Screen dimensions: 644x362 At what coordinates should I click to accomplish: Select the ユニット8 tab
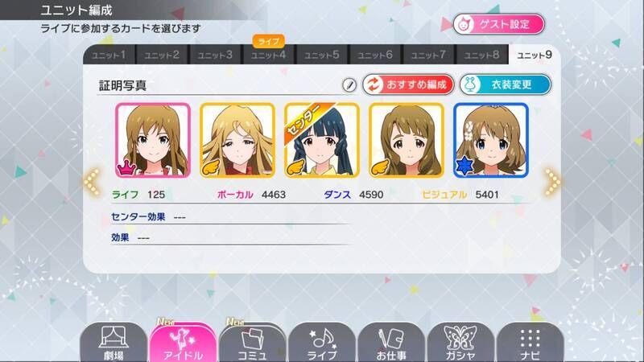tap(481, 55)
